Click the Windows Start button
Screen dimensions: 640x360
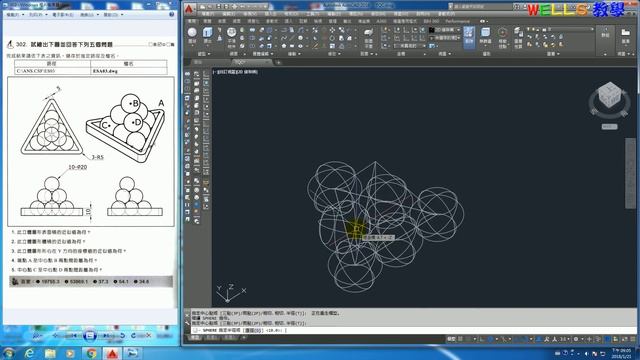(9, 353)
